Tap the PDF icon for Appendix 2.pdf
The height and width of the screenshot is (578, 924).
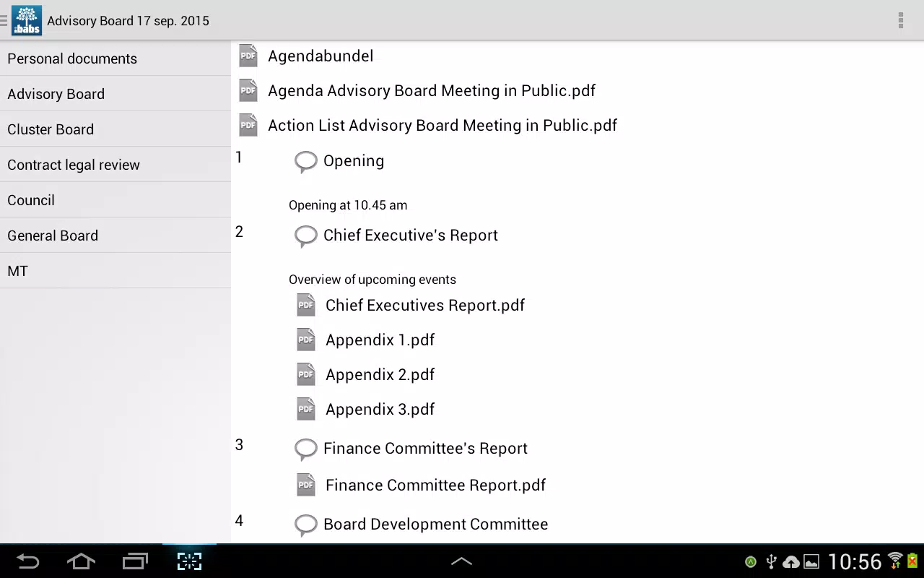pos(306,374)
